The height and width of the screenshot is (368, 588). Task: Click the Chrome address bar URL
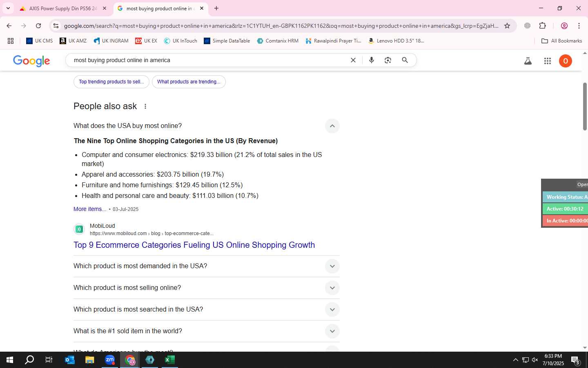point(281,26)
